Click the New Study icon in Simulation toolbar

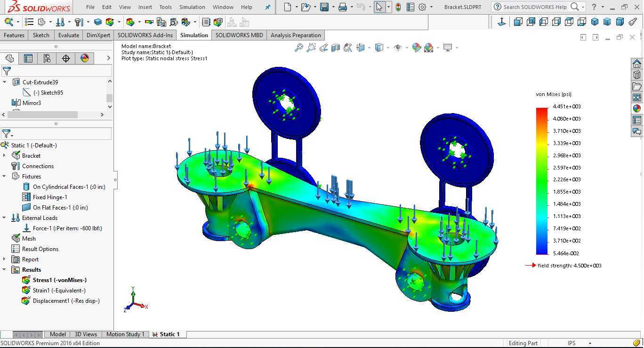click(x=9, y=22)
